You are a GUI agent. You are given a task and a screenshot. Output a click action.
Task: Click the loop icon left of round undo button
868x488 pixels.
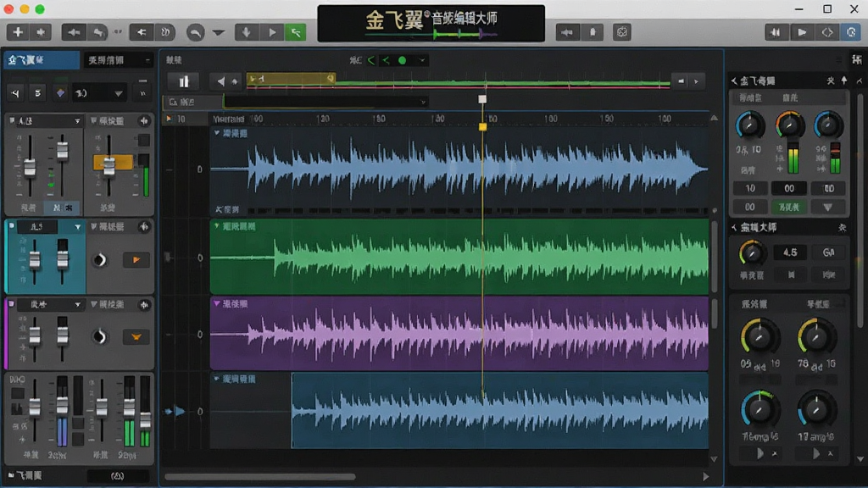[165, 33]
